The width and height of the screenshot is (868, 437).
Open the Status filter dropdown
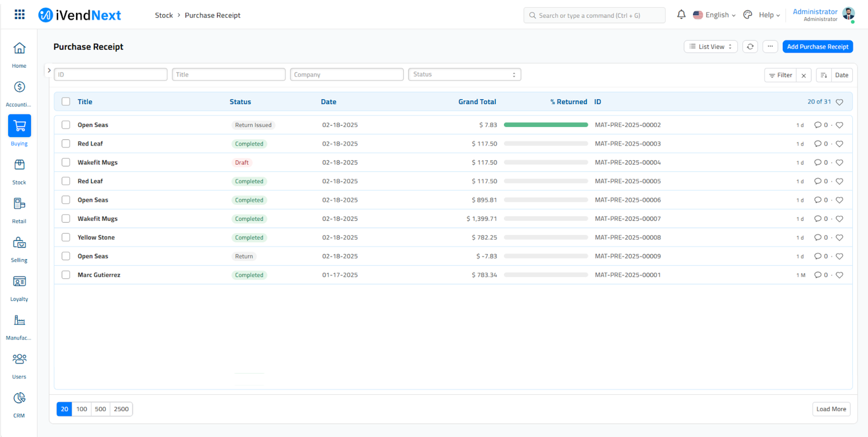[464, 75]
